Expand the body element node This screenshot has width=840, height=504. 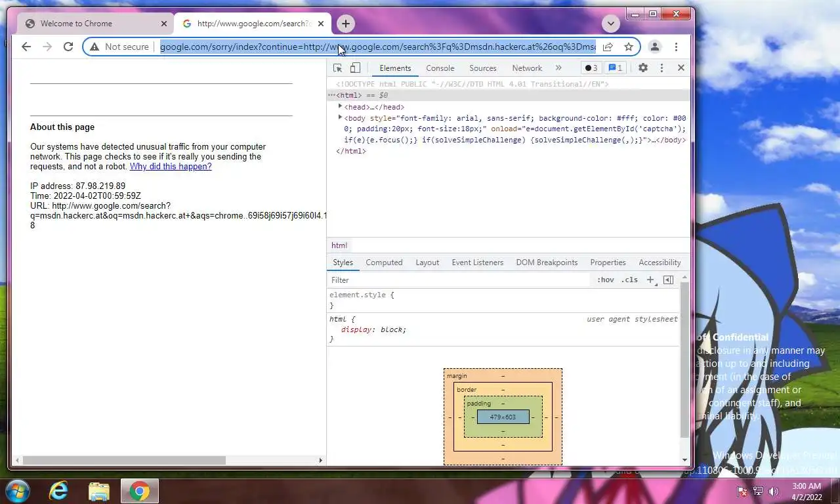click(340, 117)
